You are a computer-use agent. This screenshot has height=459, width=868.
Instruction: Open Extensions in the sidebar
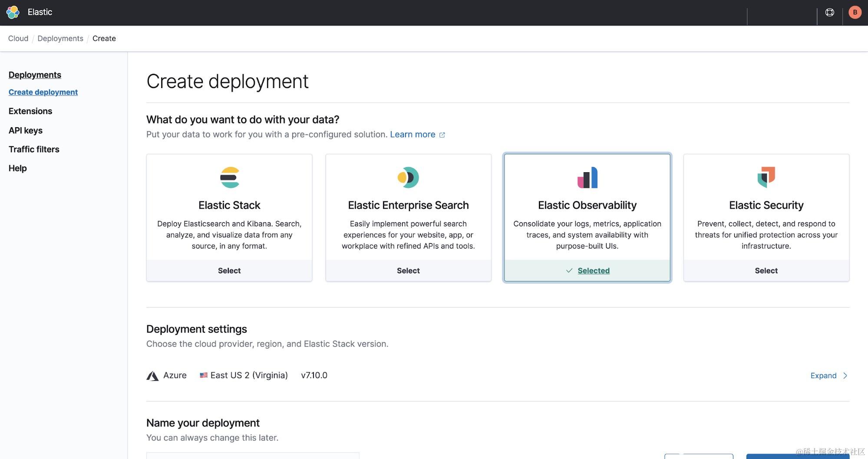click(x=30, y=111)
